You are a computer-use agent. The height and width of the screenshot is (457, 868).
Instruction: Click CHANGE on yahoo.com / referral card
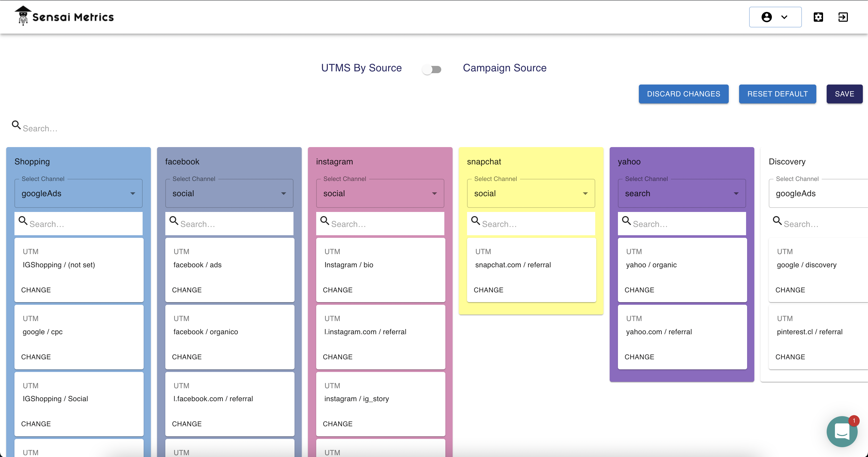coord(639,357)
